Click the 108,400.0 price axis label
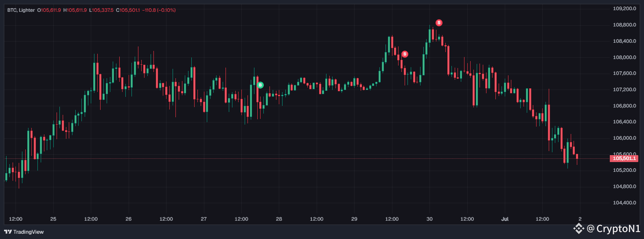The image size is (644, 239). (624, 41)
